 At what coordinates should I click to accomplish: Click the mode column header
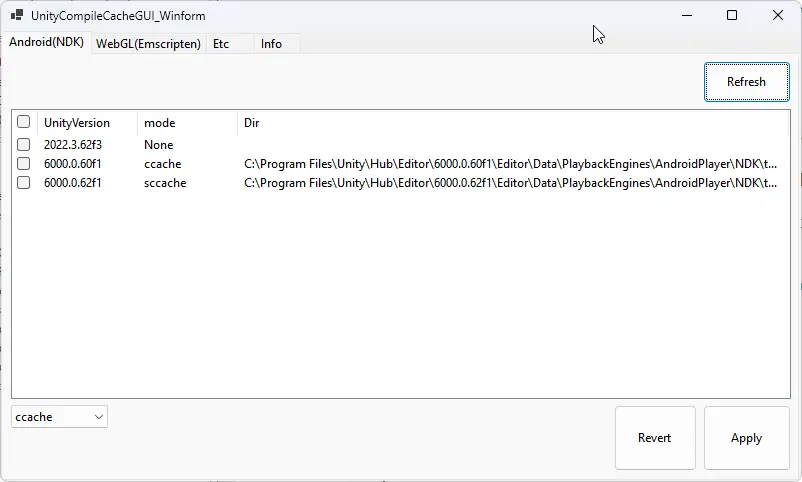coord(160,123)
